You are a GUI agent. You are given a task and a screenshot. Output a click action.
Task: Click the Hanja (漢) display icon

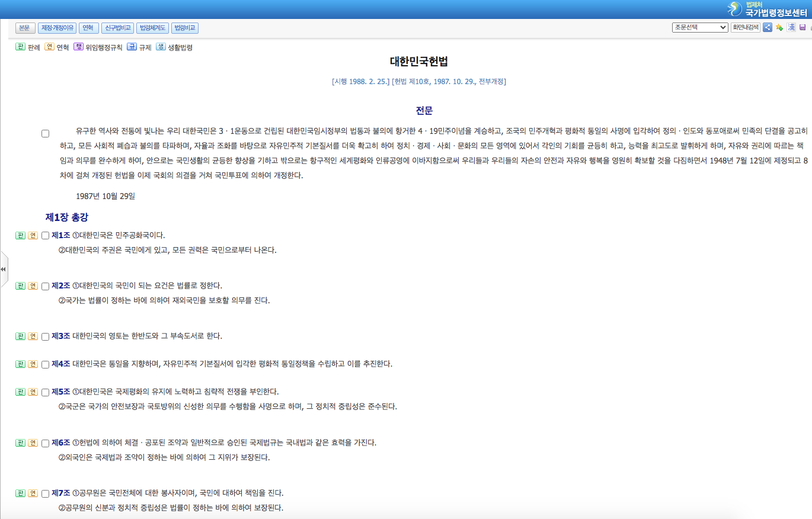coord(791,27)
